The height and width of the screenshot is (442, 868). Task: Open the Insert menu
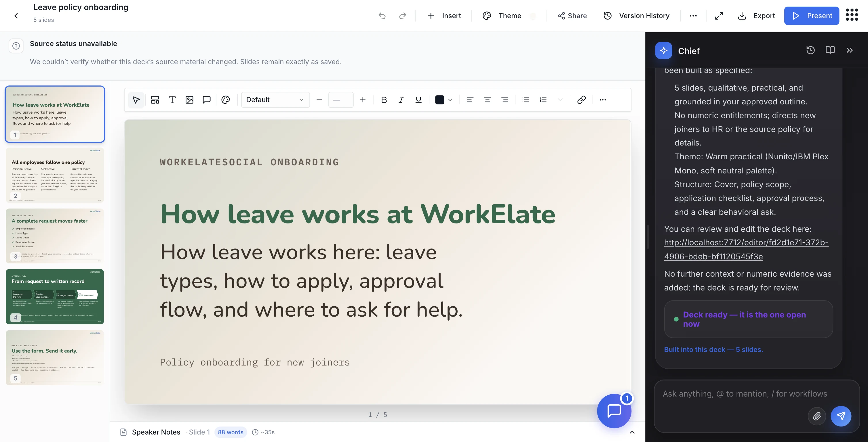click(x=444, y=16)
